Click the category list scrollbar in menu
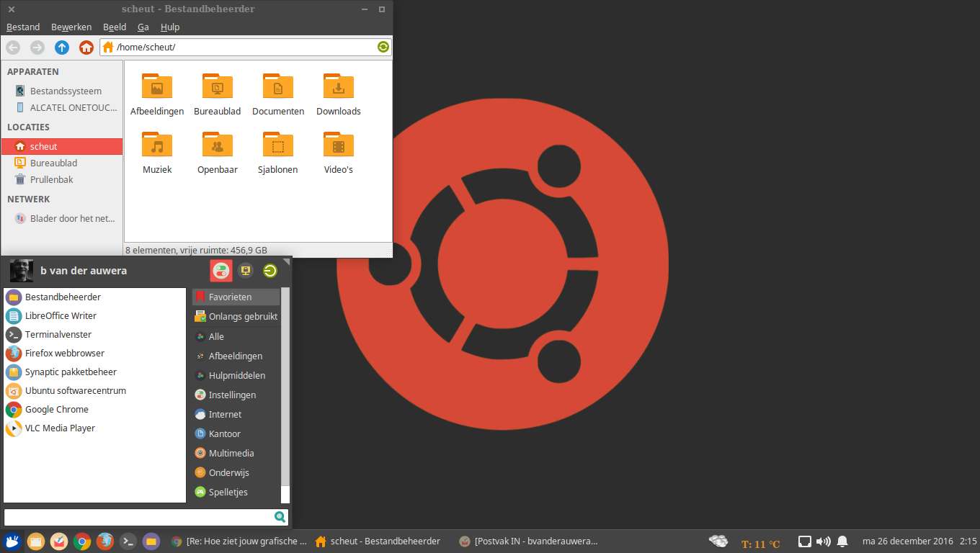This screenshot has height=553, width=980. point(285,387)
